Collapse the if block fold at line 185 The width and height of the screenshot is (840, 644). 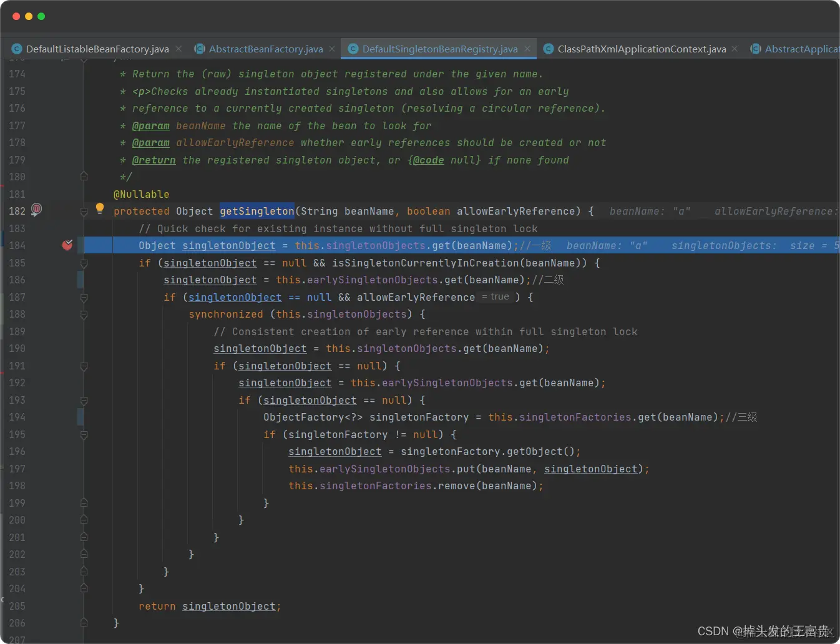point(84,263)
